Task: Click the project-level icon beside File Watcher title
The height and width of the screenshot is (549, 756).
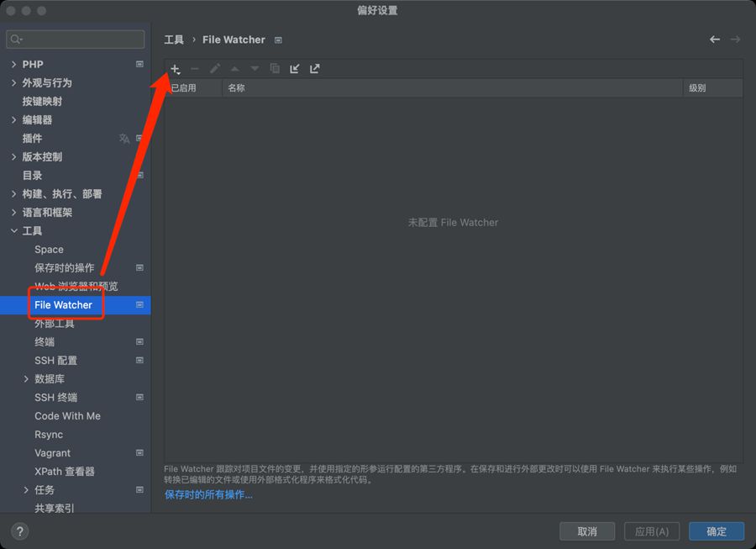Action: click(x=279, y=40)
